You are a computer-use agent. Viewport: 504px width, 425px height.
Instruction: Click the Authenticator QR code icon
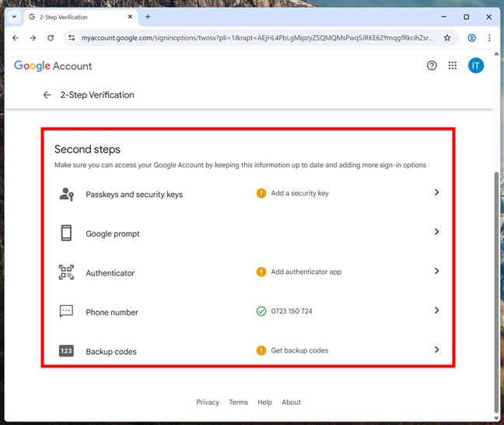[x=66, y=272]
